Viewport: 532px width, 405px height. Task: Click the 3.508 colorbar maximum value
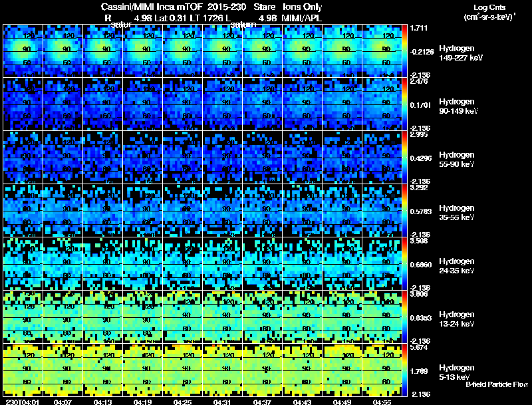(419, 241)
